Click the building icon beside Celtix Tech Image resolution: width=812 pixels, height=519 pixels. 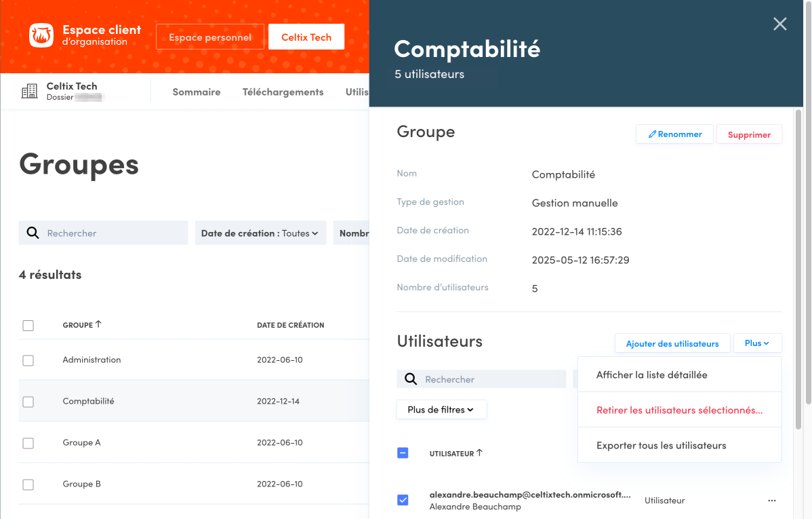click(x=30, y=92)
